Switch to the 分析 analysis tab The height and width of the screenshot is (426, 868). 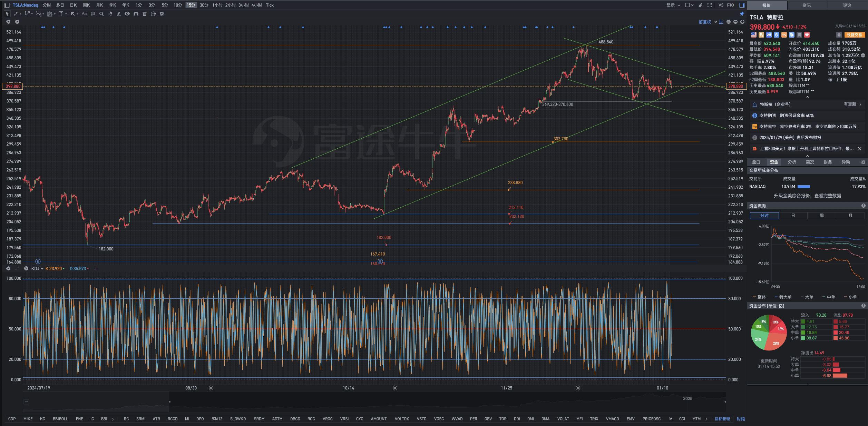pos(792,162)
